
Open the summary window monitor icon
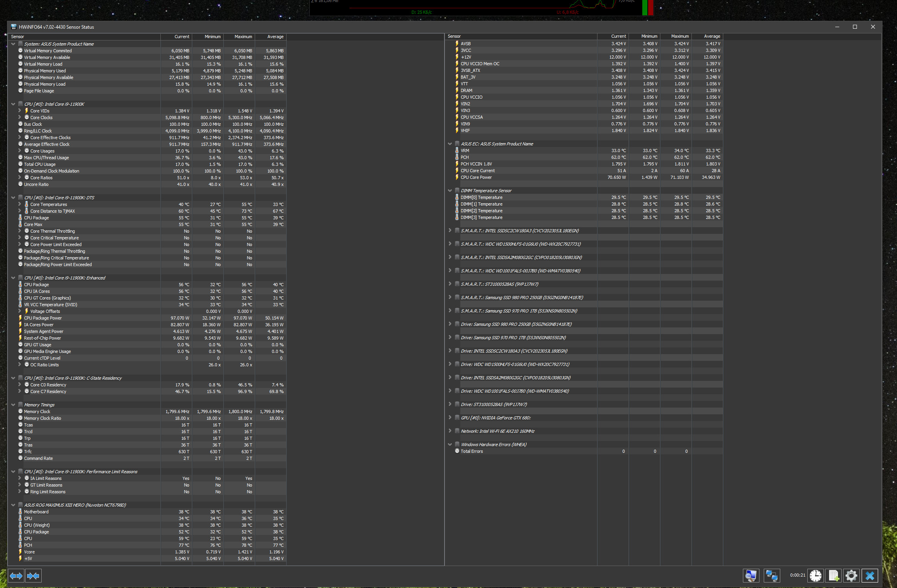coord(751,576)
